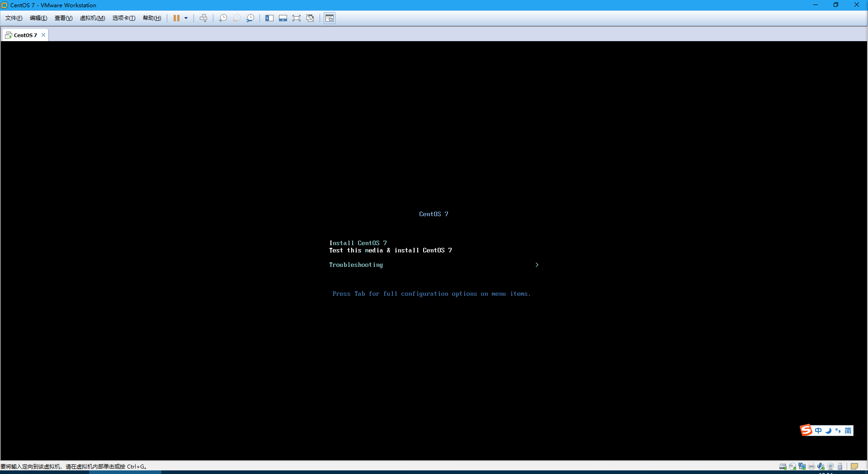Open the 选项卡(T) menu
Screen dimensions: 868x474
tap(124, 18)
